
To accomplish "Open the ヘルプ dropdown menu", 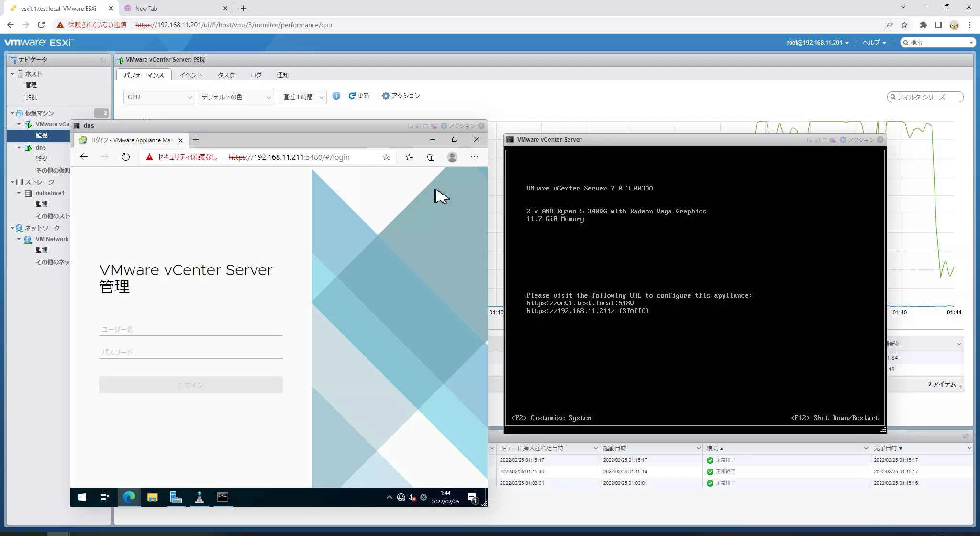I will click(x=874, y=43).
